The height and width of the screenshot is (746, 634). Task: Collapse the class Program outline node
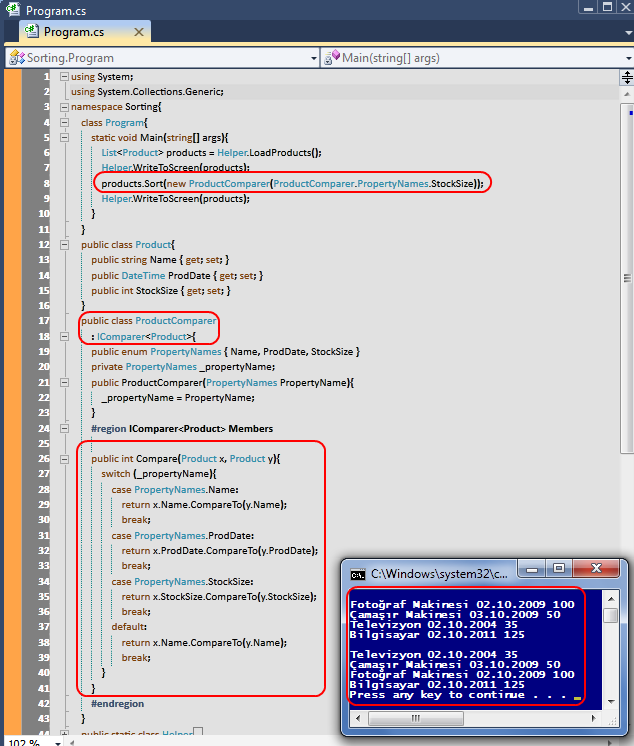[65, 122]
